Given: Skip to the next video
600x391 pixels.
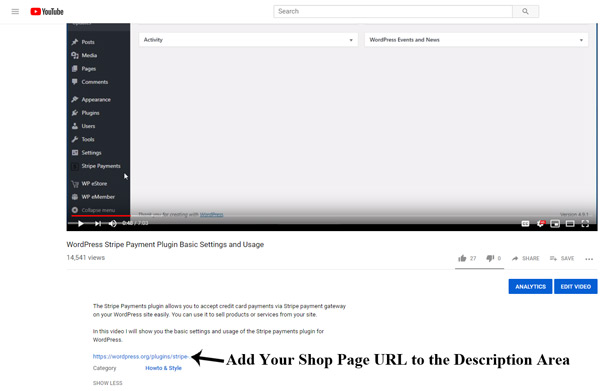Looking at the screenshot, I should click(98, 223).
